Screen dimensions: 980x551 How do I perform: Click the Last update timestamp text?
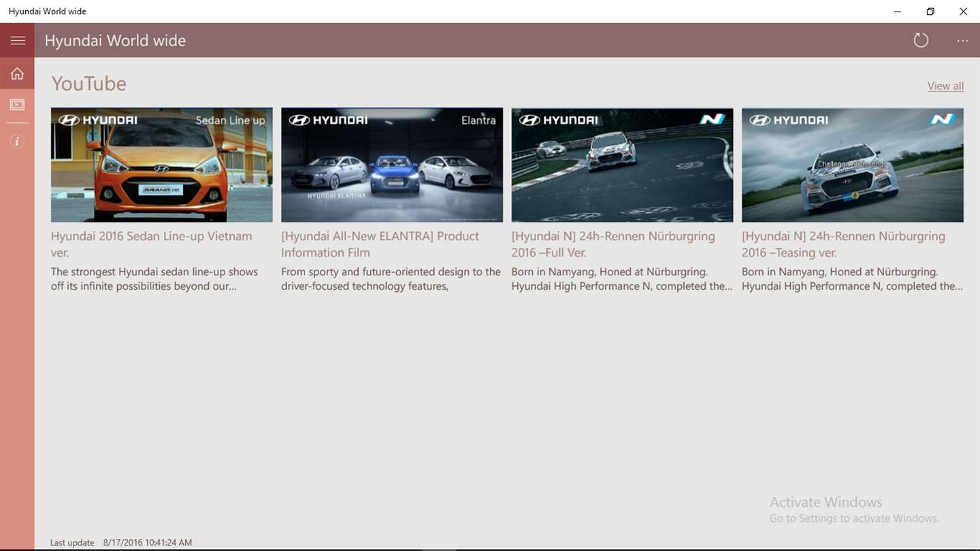point(121,543)
